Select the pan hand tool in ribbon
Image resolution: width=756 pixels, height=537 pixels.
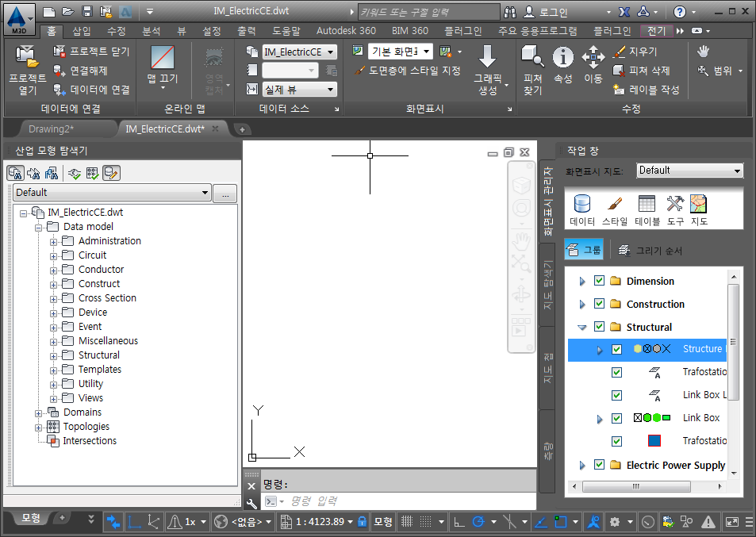click(x=704, y=51)
